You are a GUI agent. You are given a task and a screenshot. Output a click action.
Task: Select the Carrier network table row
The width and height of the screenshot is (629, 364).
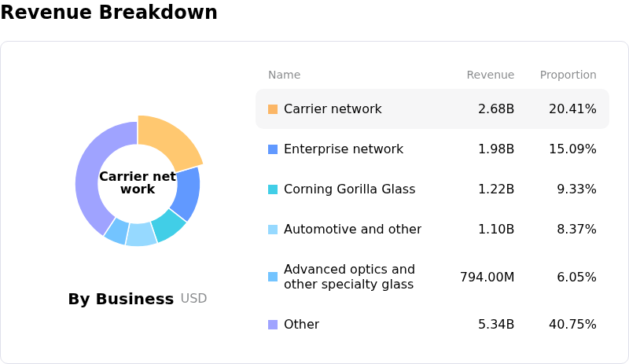tap(432, 109)
